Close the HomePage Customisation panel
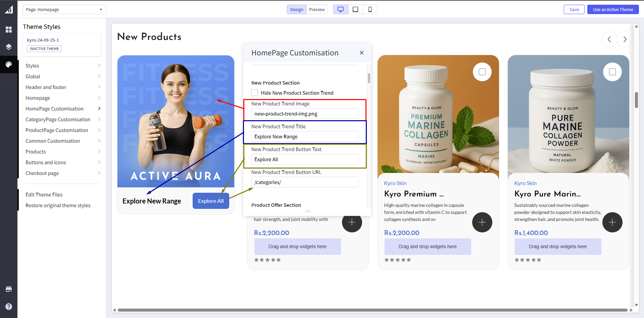Image resolution: width=644 pixels, height=318 pixels. tap(361, 53)
